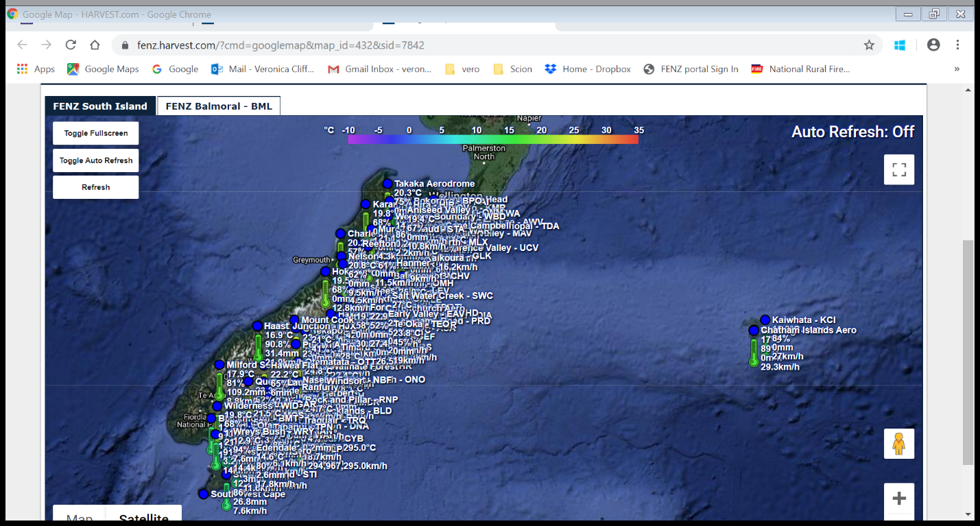Screen dimensions: 980x526
Task: Reload the page using browser refresh icon
Action: point(71,45)
